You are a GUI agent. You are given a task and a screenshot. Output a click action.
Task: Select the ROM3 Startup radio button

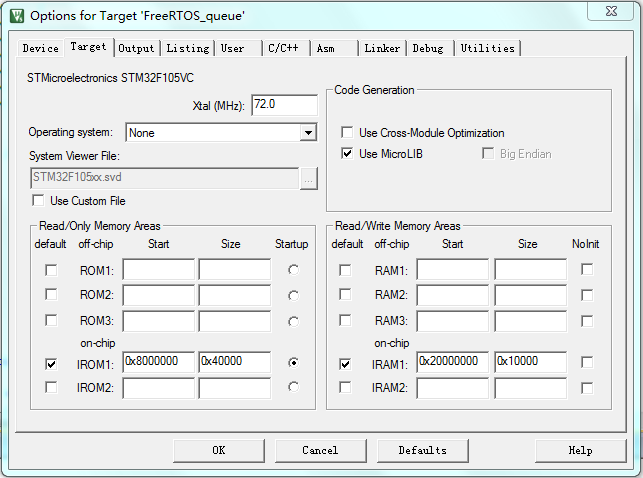[x=293, y=322]
